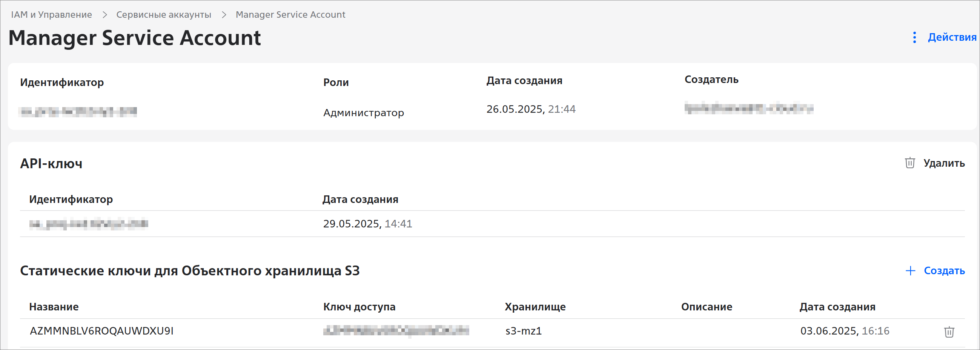
Task: Click the s3-mz1 storage value
Action: (523, 331)
